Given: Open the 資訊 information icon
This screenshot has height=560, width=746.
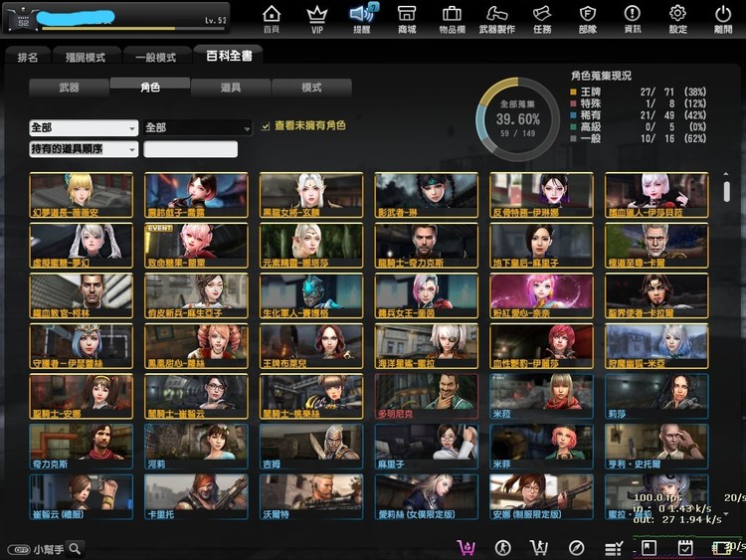Looking at the screenshot, I should click(x=633, y=19).
